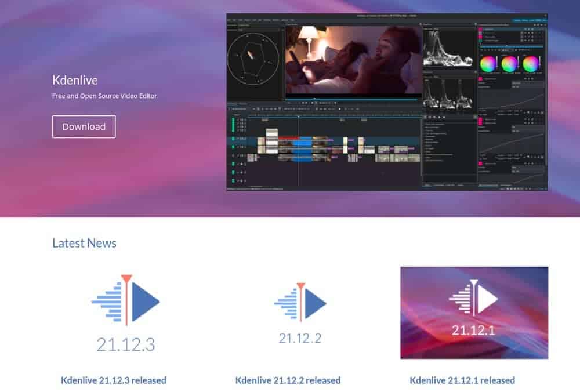Click the "Kdenlive" hero heading

(x=75, y=80)
